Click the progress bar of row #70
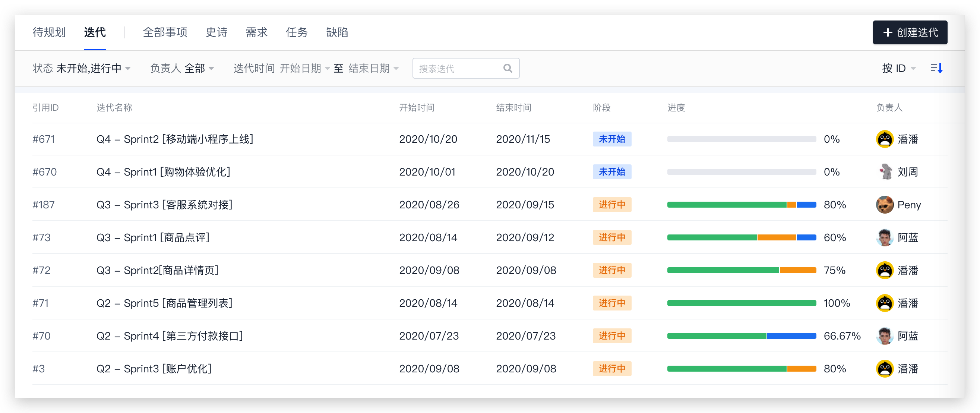980x413 pixels. (742, 336)
